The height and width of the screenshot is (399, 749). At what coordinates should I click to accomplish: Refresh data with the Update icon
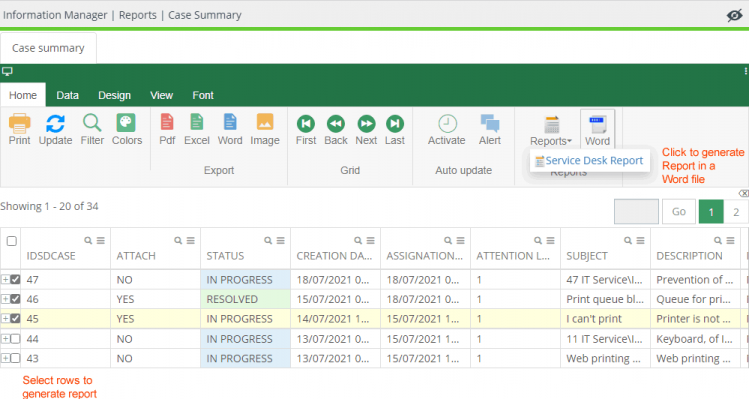tap(55, 123)
